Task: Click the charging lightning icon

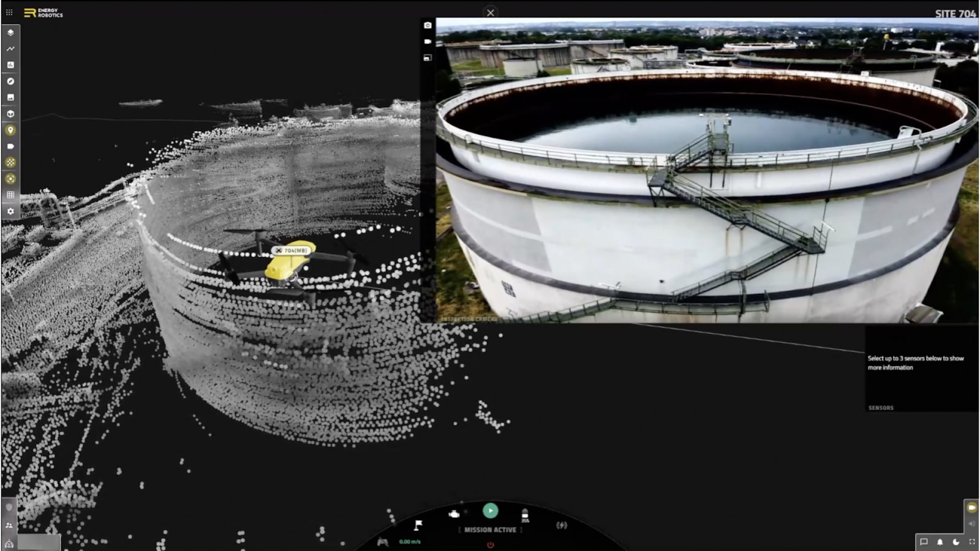Action: click(x=561, y=525)
